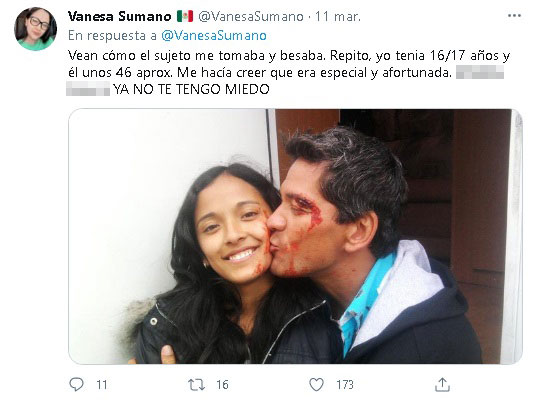The height and width of the screenshot is (401, 537).
Task: Click the 'En respuesta a' label
Action: (x=112, y=36)
